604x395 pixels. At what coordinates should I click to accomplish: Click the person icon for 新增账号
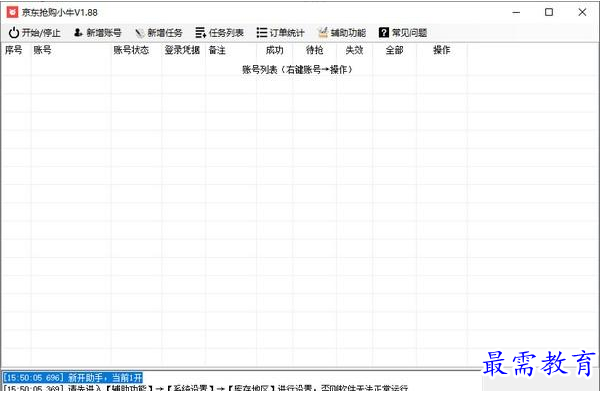tap(78, 32)
